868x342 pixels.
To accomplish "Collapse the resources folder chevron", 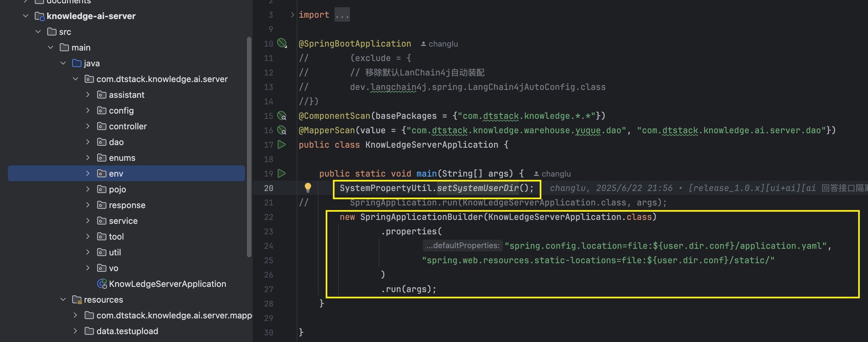I will 63,300.
